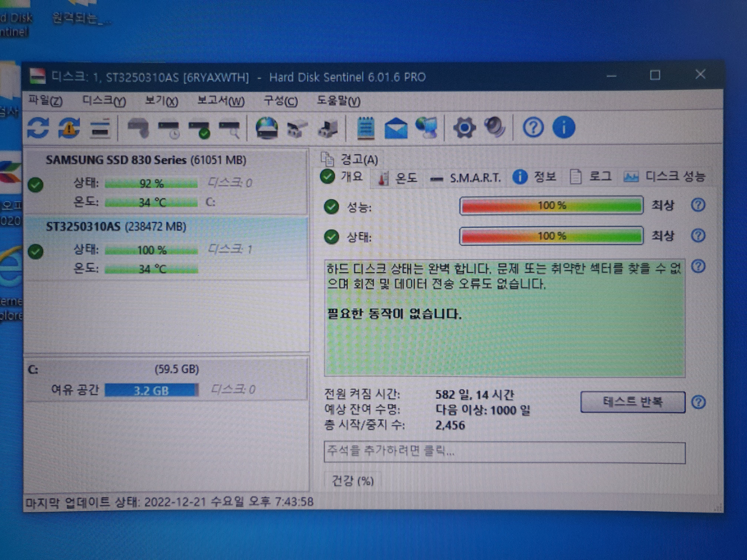Switch to the 디스크 성능 tab
This screenshot has width=747, height=560.
point(665,176)
